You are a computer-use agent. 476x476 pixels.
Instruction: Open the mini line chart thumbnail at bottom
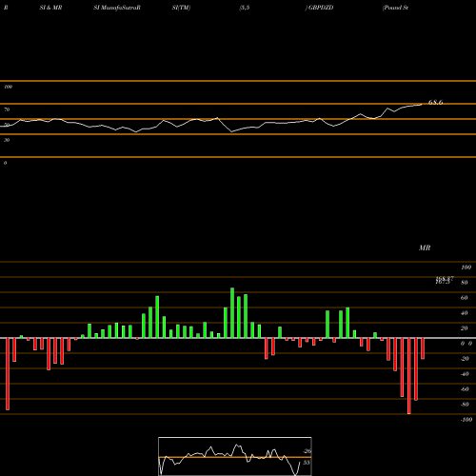(x=235, y=456)
